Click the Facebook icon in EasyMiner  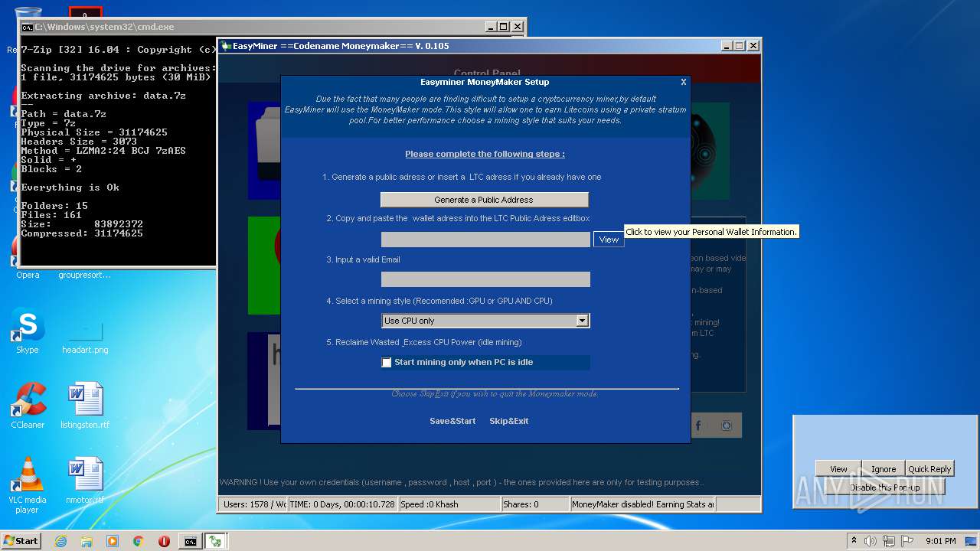click(x=698, y=425)
